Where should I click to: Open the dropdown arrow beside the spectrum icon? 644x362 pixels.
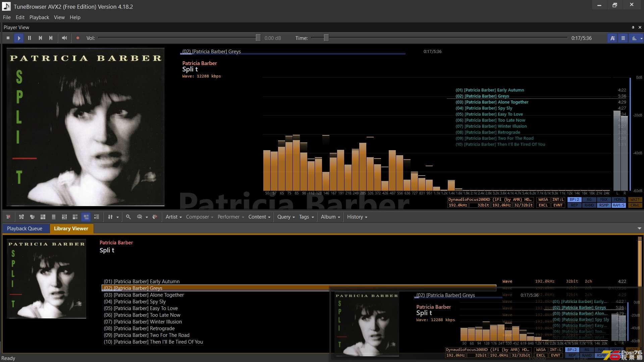pos(641,38)
